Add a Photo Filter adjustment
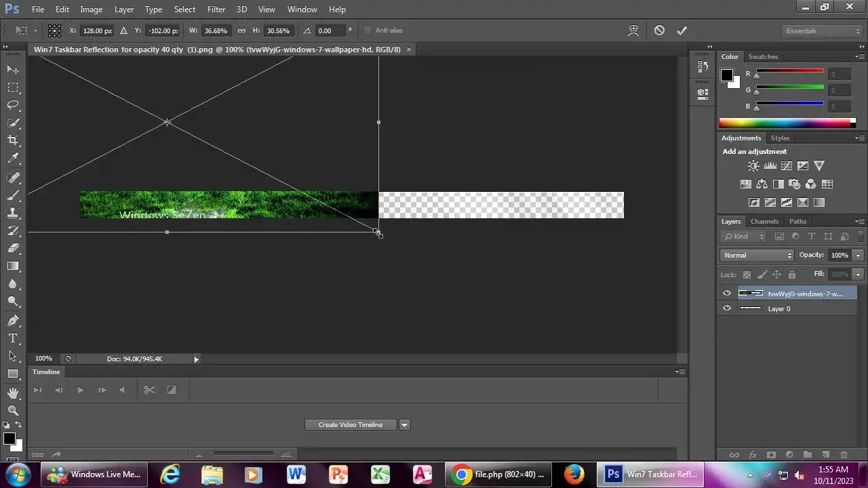The width and height of the screenshot is (868, 488). pyautogui.click(x=795, y=184)
